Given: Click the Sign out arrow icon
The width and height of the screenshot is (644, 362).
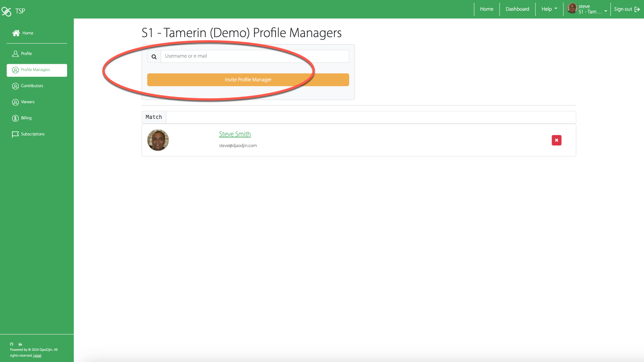Looking at the screenshot, I should (637, 9).
